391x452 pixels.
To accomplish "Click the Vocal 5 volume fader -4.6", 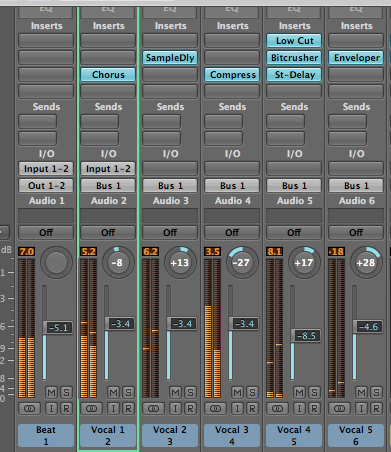I will 367,326.
